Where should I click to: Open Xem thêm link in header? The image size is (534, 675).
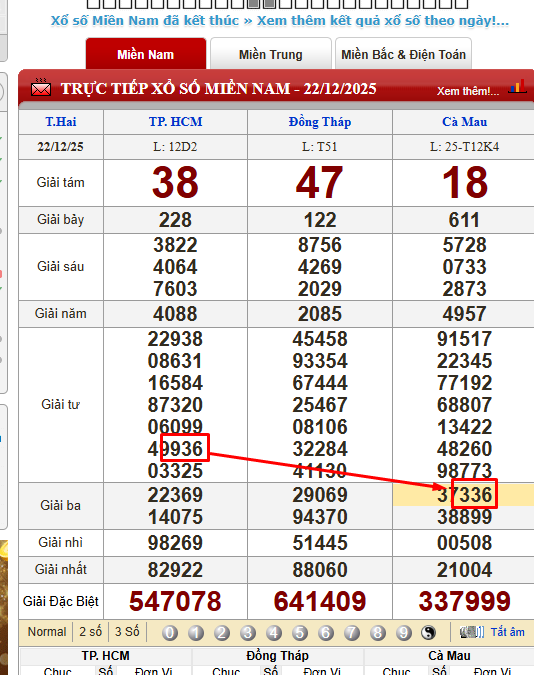pyautogui.click(x=468, y=91)
